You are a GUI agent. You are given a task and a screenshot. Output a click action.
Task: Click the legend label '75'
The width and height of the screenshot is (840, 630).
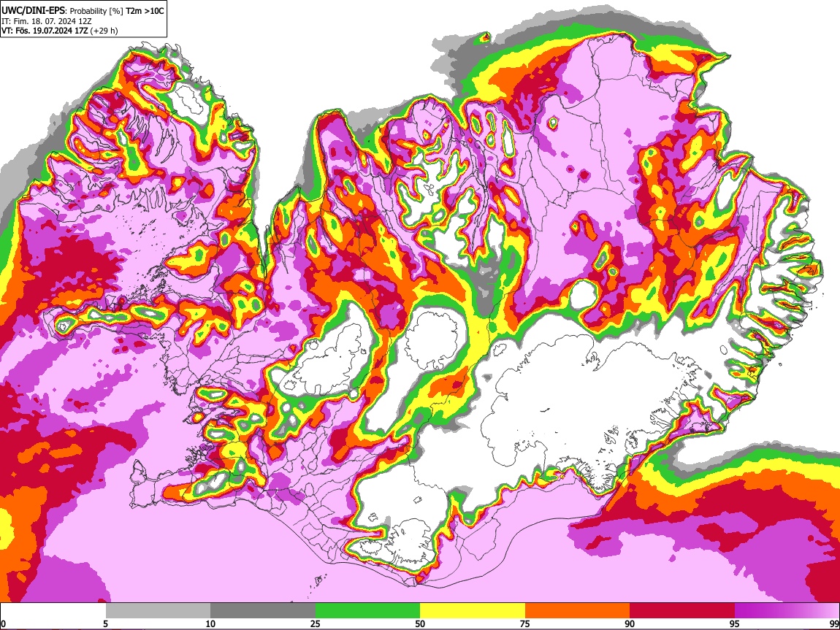(x=525, y=623)
